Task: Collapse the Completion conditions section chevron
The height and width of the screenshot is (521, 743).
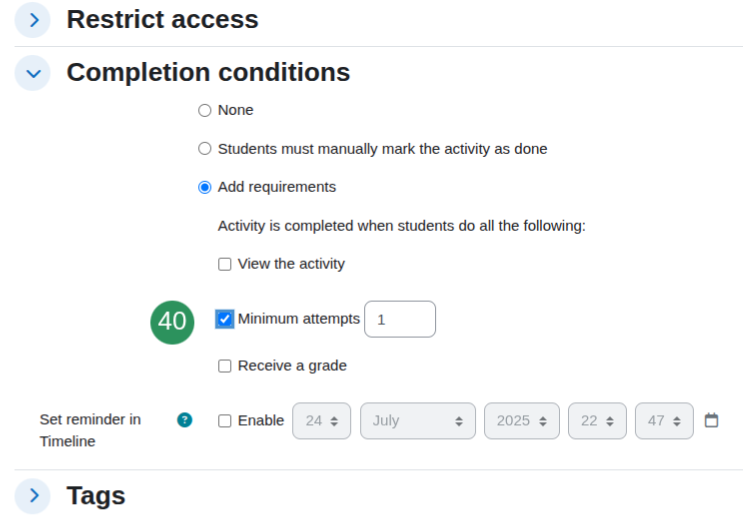Action: tap(33, 73)
